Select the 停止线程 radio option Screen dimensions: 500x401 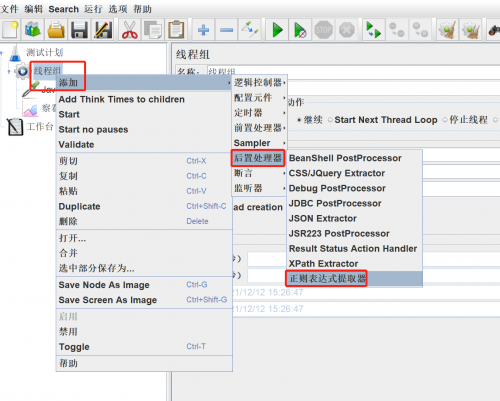click(465, 120)
